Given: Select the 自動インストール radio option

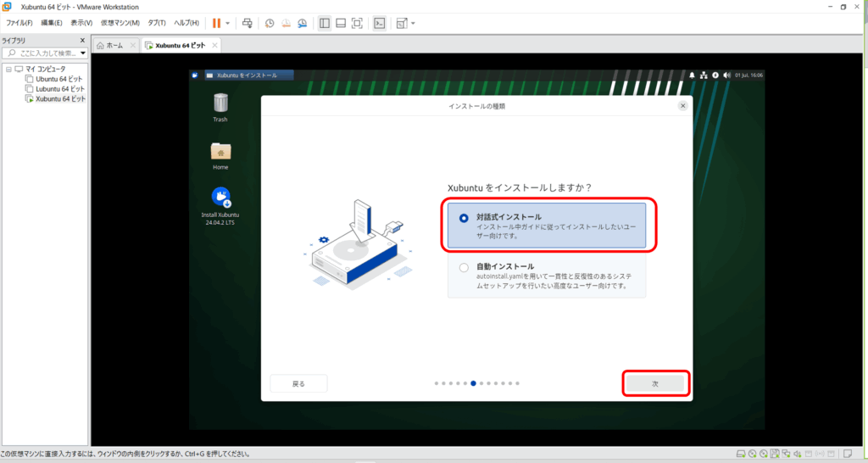Looking at the screenshot, I should point(464,268).
